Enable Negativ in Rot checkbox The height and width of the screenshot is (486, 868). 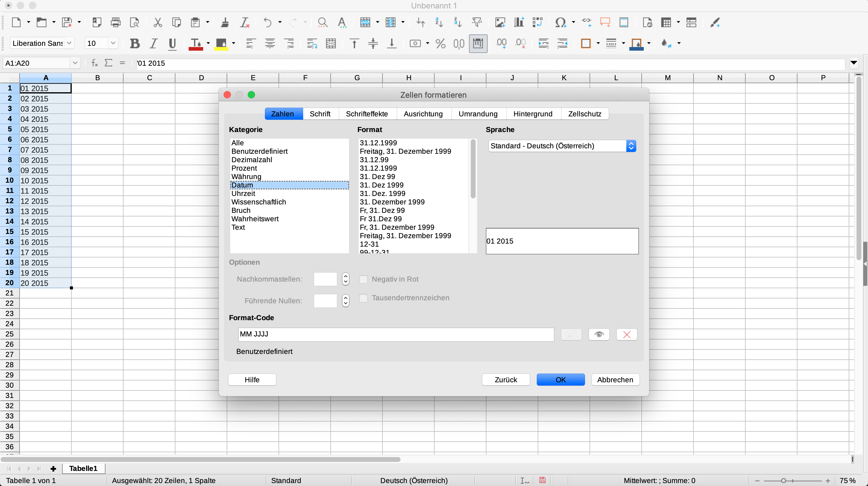pyautogui.click(x=363, y=279)
